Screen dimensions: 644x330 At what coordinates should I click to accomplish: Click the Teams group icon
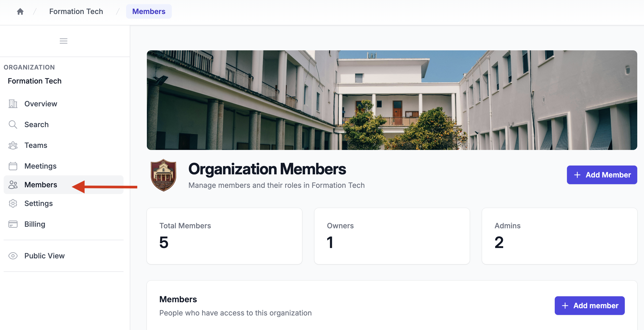coord(13,145)
